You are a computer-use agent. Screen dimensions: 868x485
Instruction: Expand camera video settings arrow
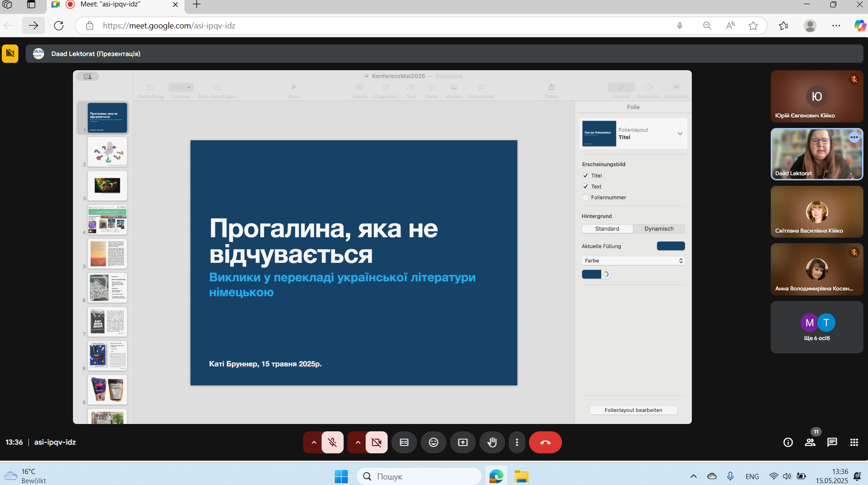point(358,442)
